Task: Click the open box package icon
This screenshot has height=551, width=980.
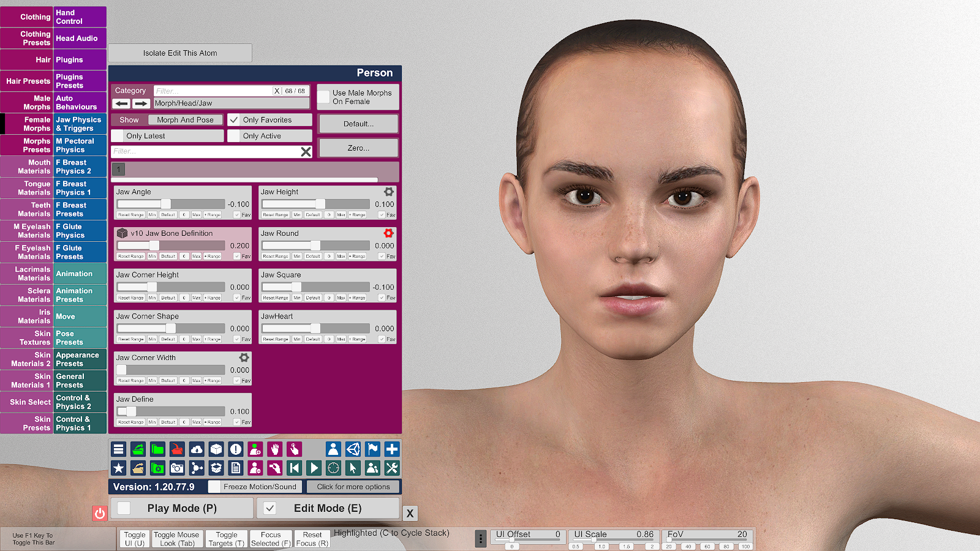Action: pyautogui.click(x=217, y=468)
